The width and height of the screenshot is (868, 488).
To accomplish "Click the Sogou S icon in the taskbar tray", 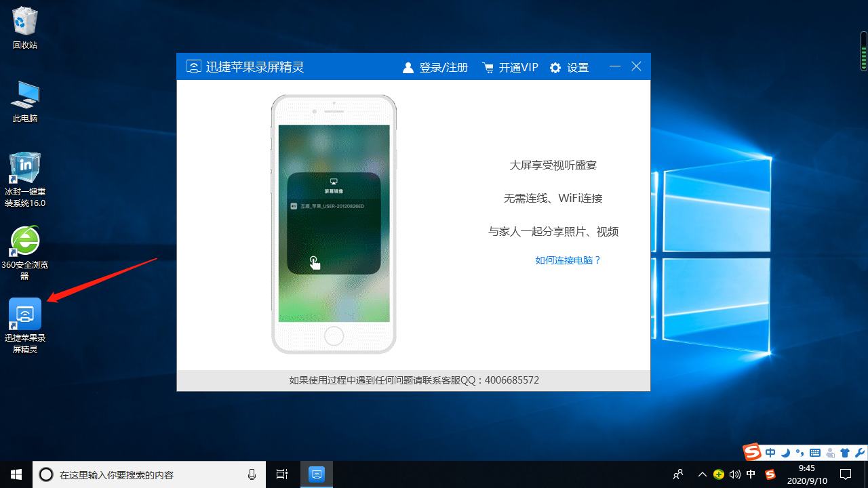I will [770, 474].
